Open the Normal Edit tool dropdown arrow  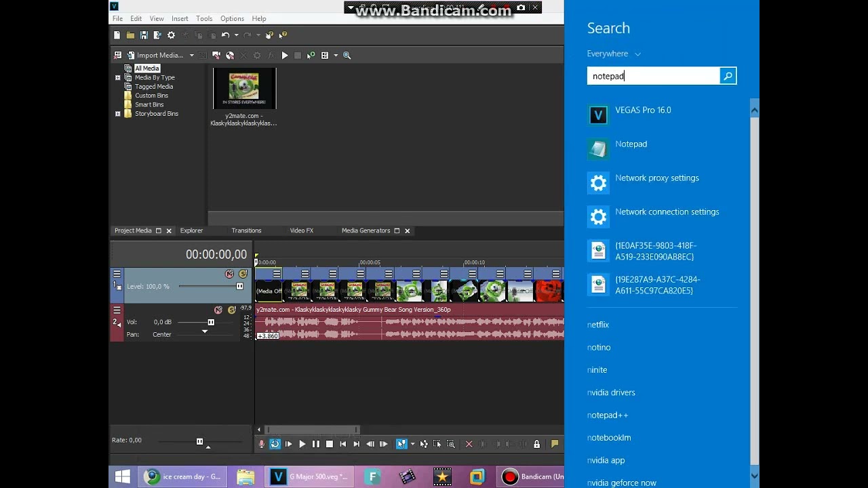click(412, 444)
